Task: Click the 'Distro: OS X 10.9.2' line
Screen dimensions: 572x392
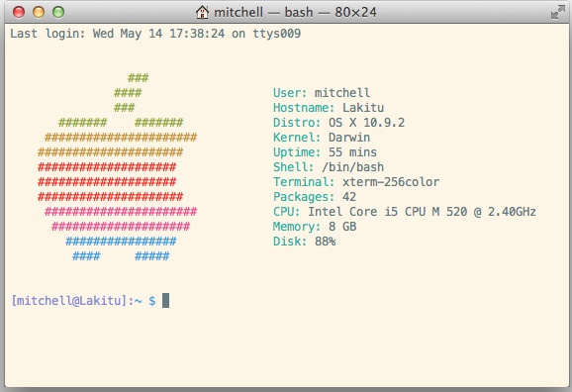Action: click(x=338, y=123)
